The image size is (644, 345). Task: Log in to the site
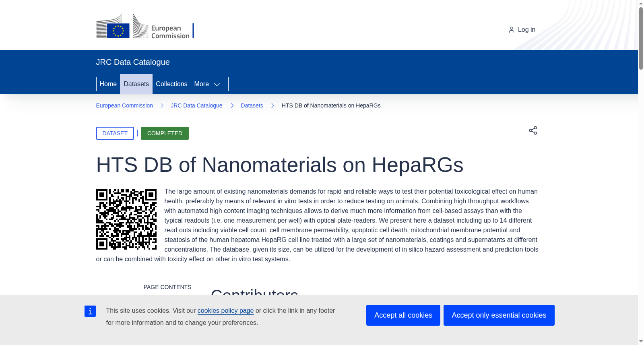pos(522,30)
